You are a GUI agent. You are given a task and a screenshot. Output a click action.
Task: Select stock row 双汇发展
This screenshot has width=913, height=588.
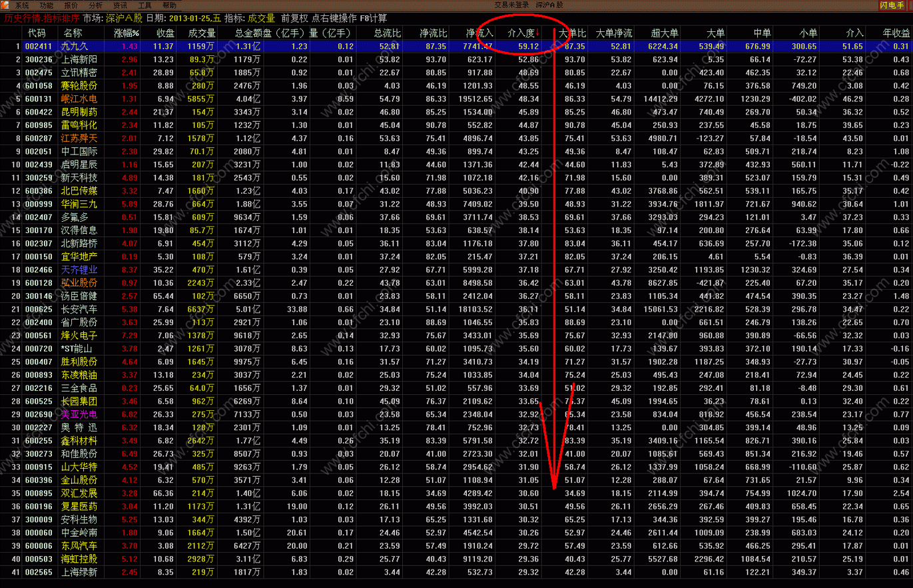click(456, 493)
